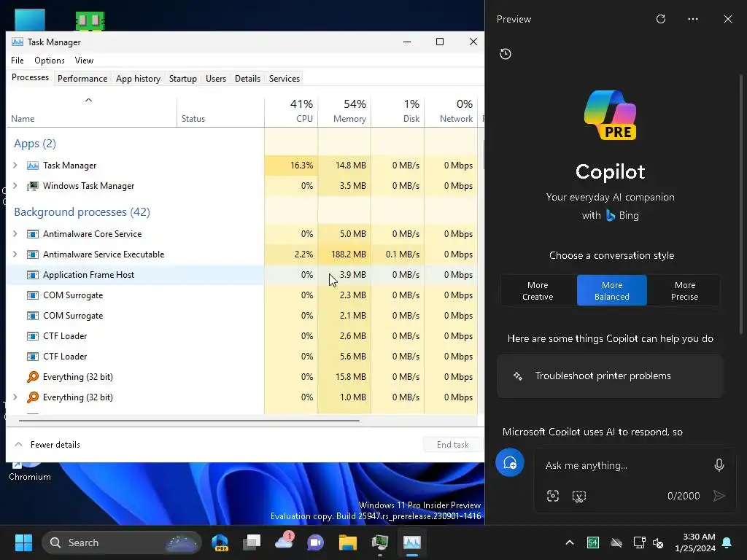747x560 pixels.
Task: Sort processes by Disk column
Action: [x=398, y=112]
